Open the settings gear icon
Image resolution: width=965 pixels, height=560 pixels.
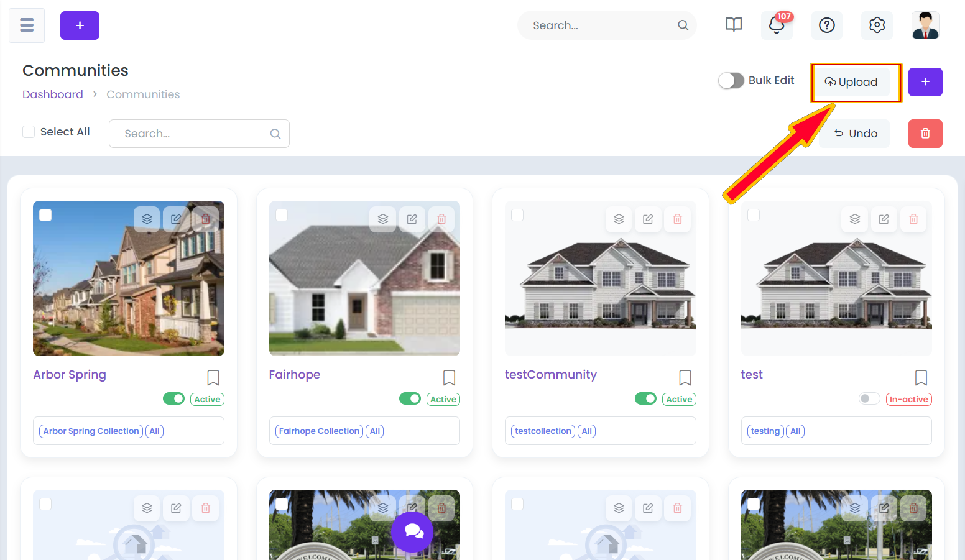(x=877, y=25)
